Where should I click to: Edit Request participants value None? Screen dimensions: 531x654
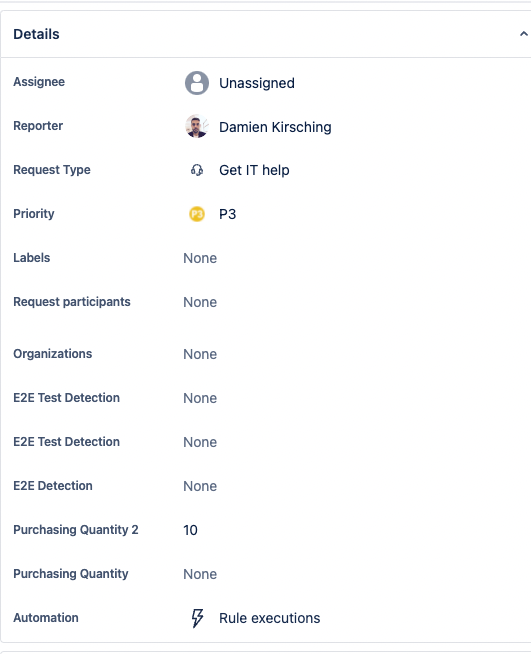(x=200, y=302)
